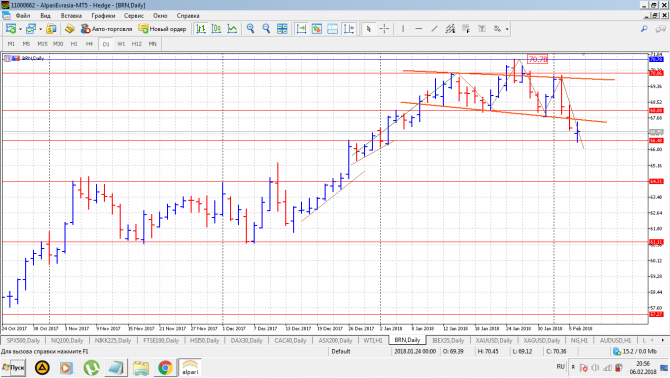
Task: Expand the objects dropdown arrow in toolbar
Action: pos(507,29)
